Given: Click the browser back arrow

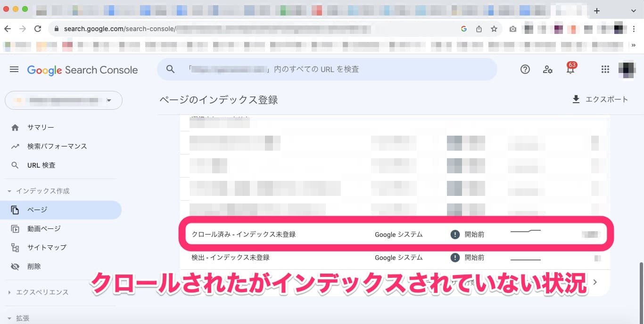Looking at the screenshot, I should [x=8, y=29].
